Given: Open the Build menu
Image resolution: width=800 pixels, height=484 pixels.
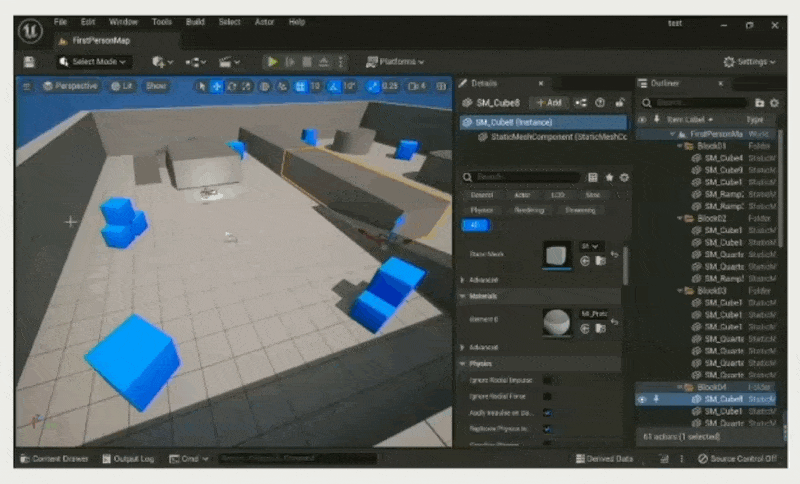Looking at the screenshot, I should coord(196,21).
